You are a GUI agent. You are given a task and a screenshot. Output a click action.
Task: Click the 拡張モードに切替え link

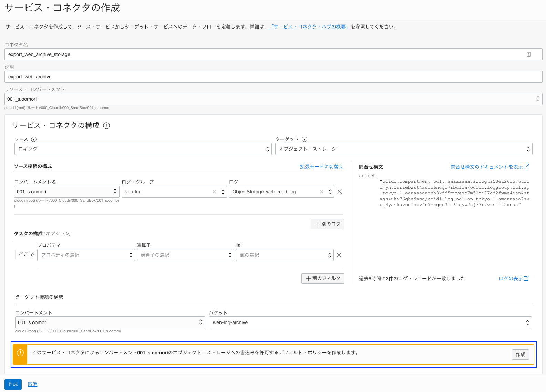tap(321, 167)
